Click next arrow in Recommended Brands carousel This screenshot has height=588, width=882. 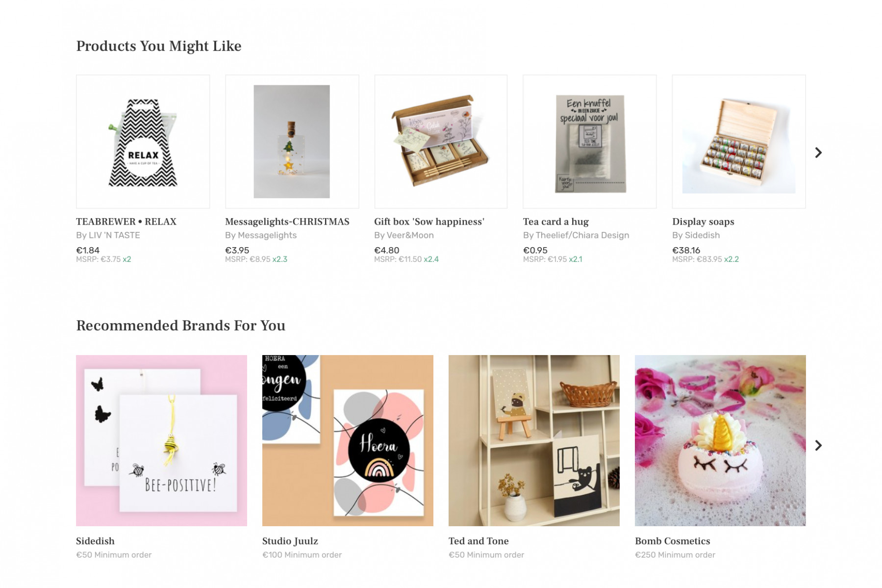coord(818,445)
